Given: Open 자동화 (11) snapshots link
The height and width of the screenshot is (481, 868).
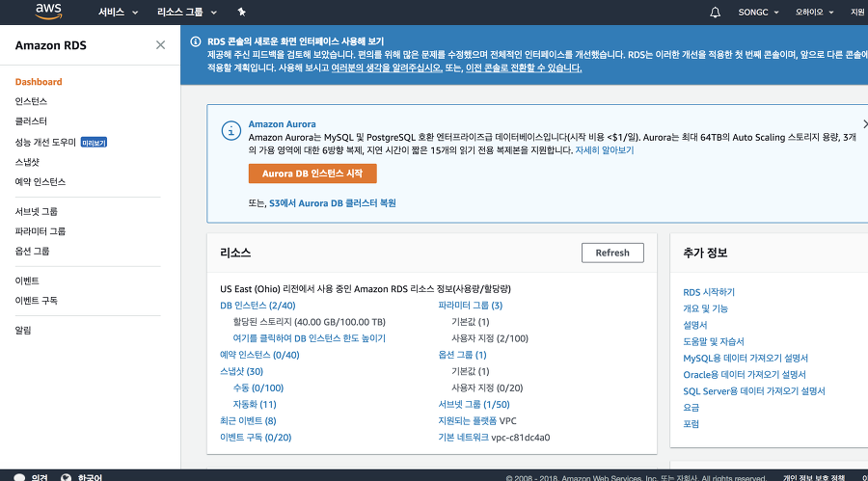Looking at the screenshot, I should point(255,405).
